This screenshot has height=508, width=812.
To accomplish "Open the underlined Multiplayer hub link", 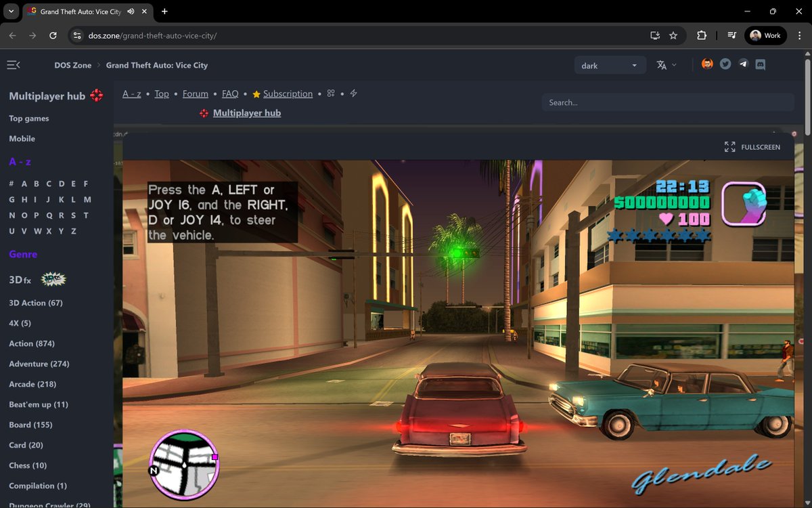I will click(247, 113).
